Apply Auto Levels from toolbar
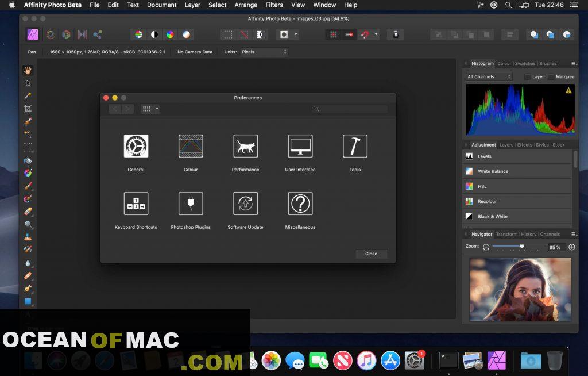The image size is (588, 376). tap(139, 34)
